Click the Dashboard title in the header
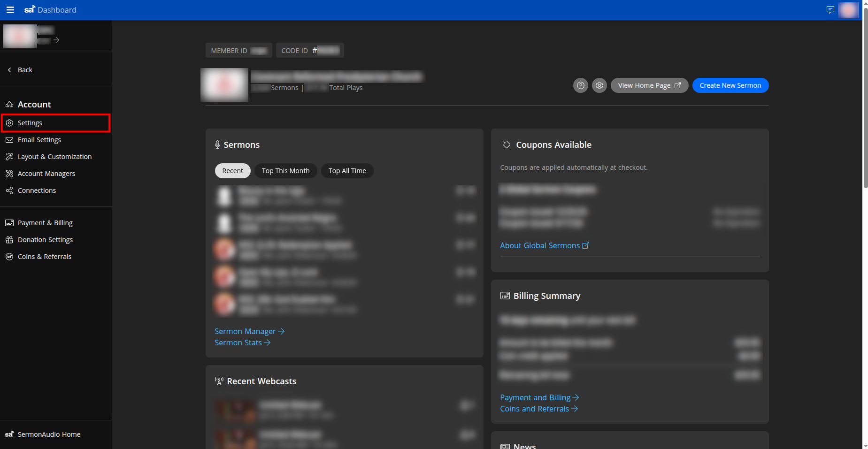Viewport: 868px width, 449px height. (x=57, y=10)
